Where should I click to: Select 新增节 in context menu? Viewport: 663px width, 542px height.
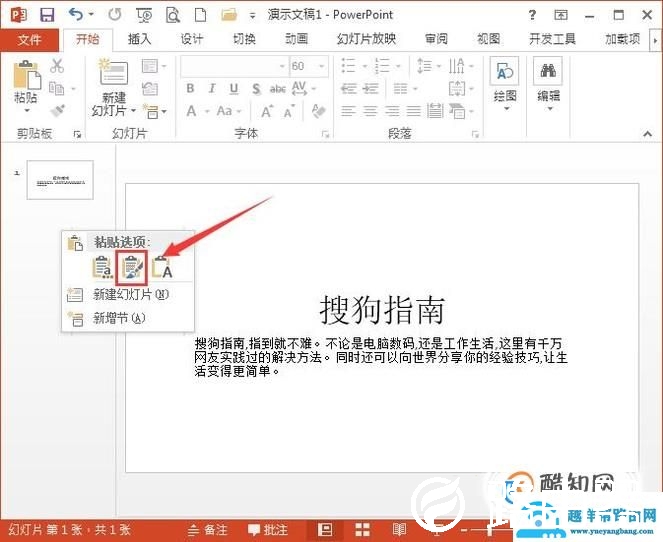click(x=128, y=318)
